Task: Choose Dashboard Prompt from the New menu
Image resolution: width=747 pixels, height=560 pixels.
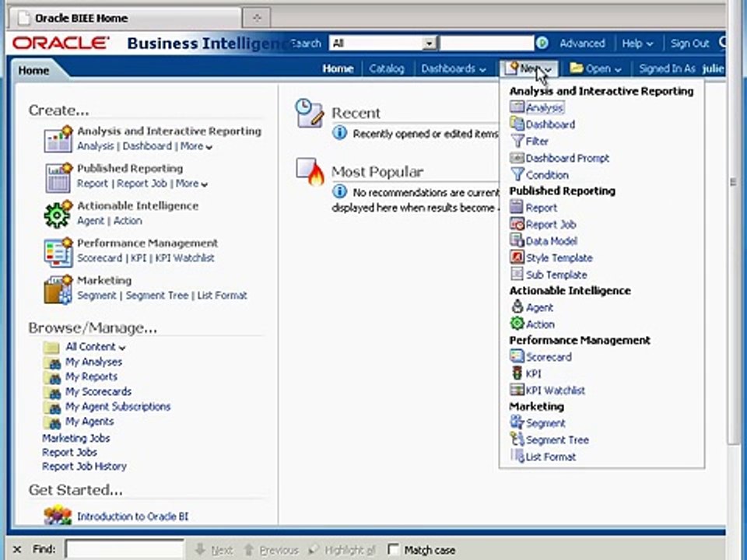Action: 567,158
